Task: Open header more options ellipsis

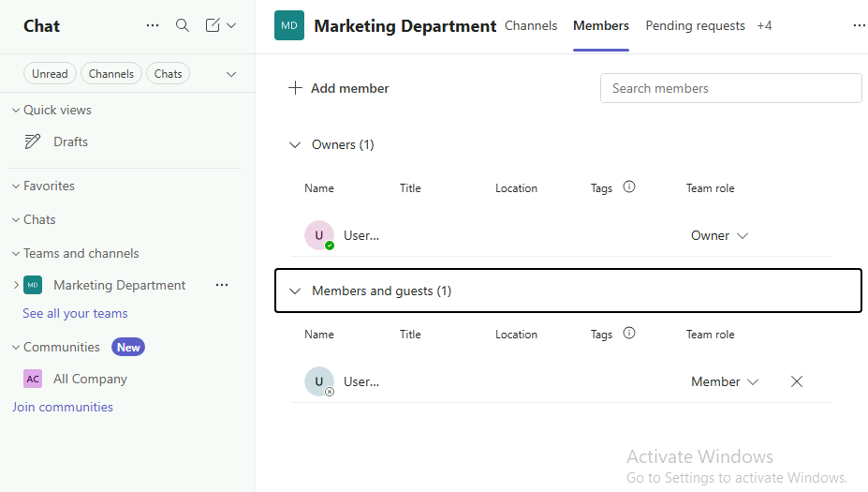Action: pyautogui.click(x=859, y=25)
